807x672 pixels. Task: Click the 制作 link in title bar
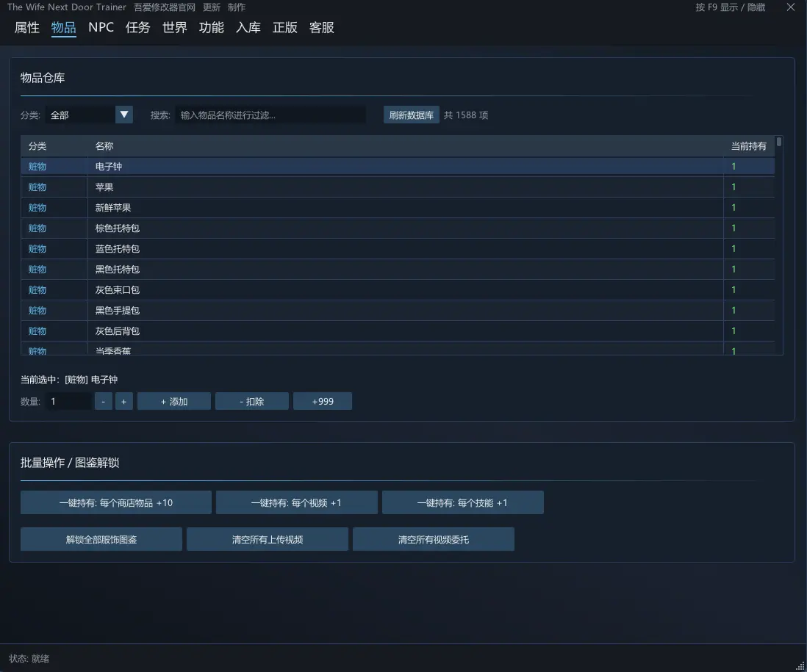click(x=237, y=7)
